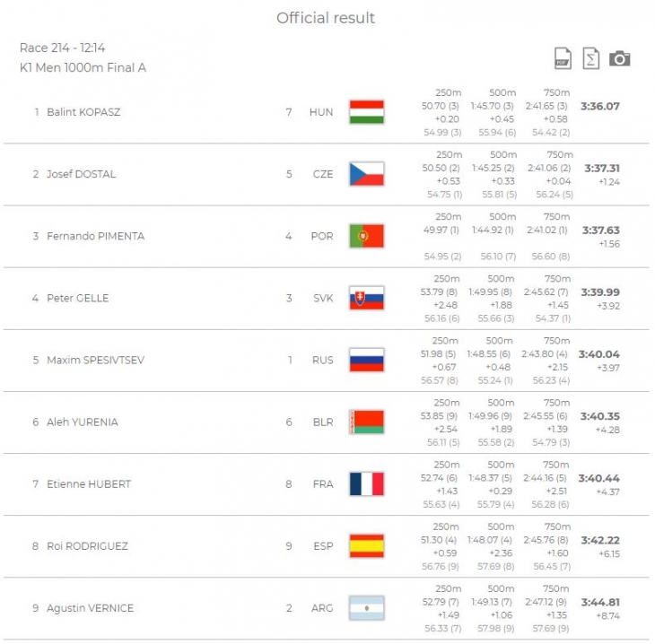Click the Belarus flag icon
The height and width of the screenshot is (644, 655).
click(x=366, y=422)
